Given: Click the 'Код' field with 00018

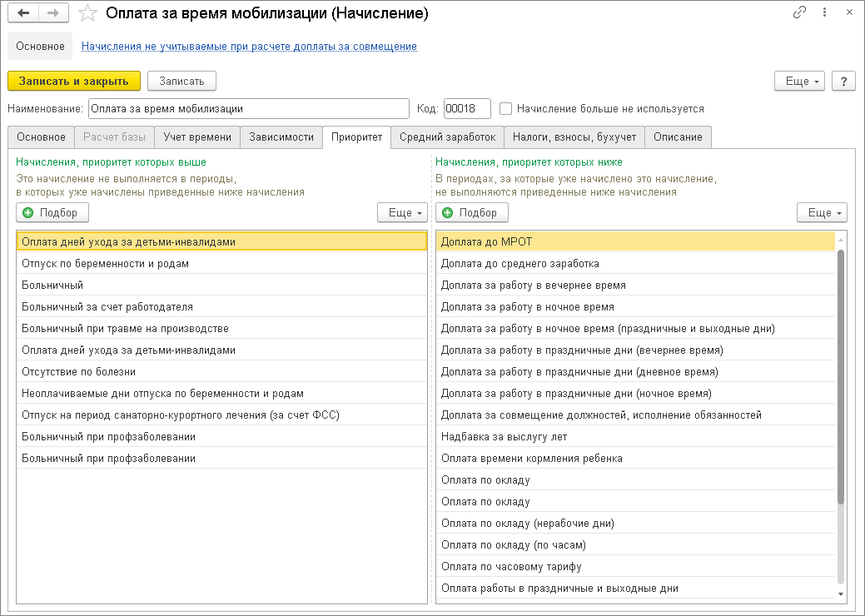Looking at the screenshot, I should point(467,109).
